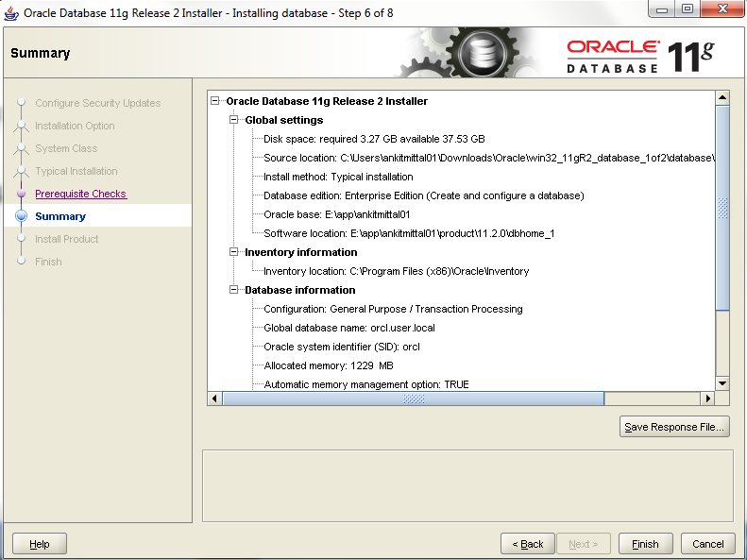
Task: Select the Source location row
Action: click(x=489, y=158)
